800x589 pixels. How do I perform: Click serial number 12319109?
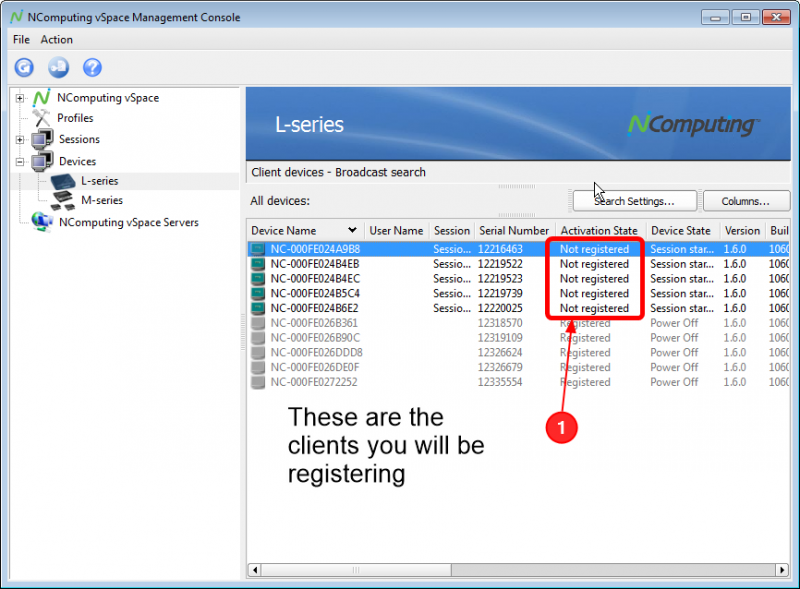click(500, 338)
